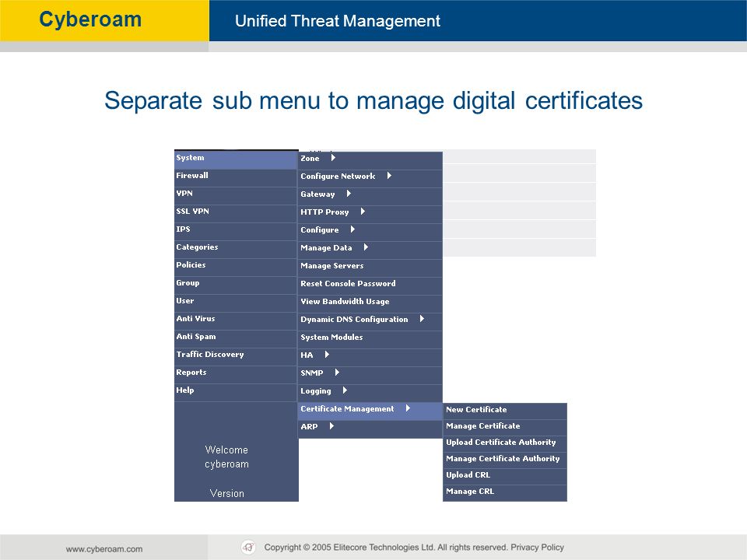This screenshot has height=560, width=747.
Task: Click the Welcome cyberoam text
Action: tap(226, 457)
